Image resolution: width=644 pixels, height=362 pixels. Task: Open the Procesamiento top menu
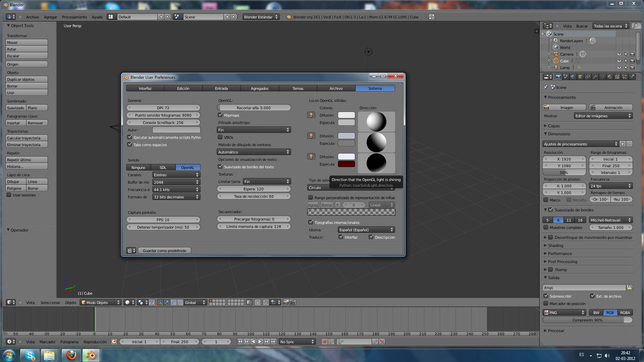tap(74, 17)
